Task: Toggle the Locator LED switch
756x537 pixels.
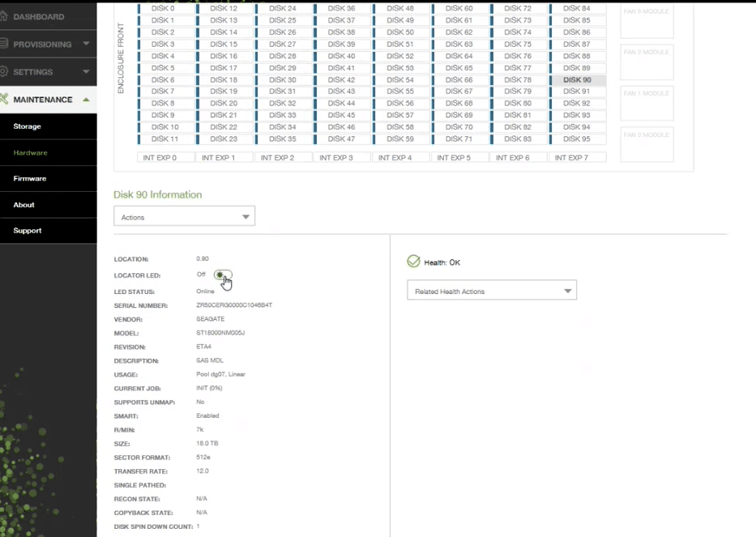Action: point(223,275)
